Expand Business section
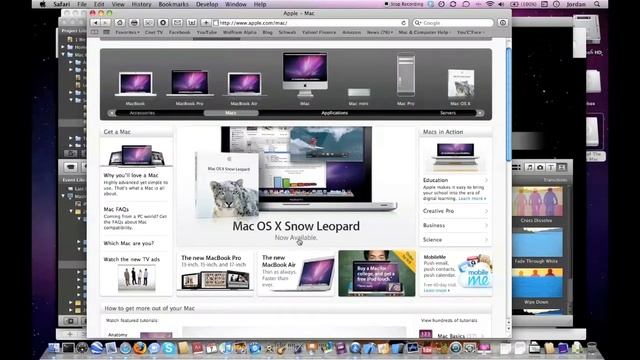640x360 pixels. (455, 225)
